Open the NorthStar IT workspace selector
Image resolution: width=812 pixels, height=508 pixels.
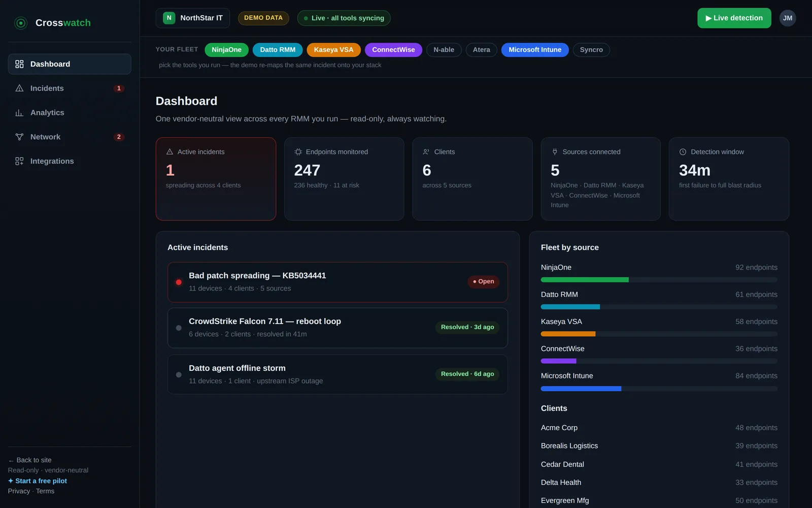(x=193, y=18)
